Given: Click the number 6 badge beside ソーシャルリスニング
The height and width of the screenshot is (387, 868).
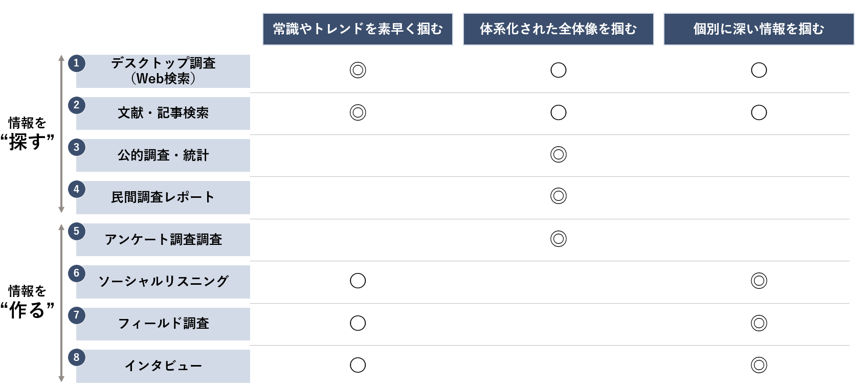Looking at the screenshot, I should 77,274.
